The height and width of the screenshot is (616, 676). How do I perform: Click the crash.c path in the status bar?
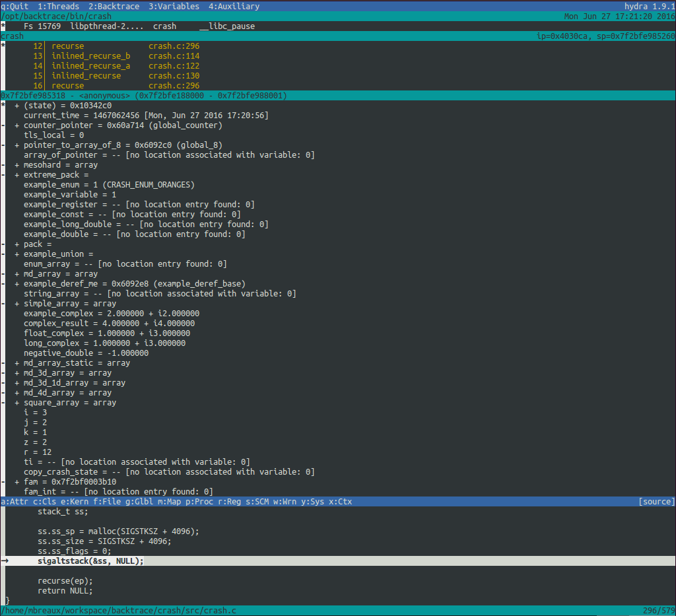[119, 610]
